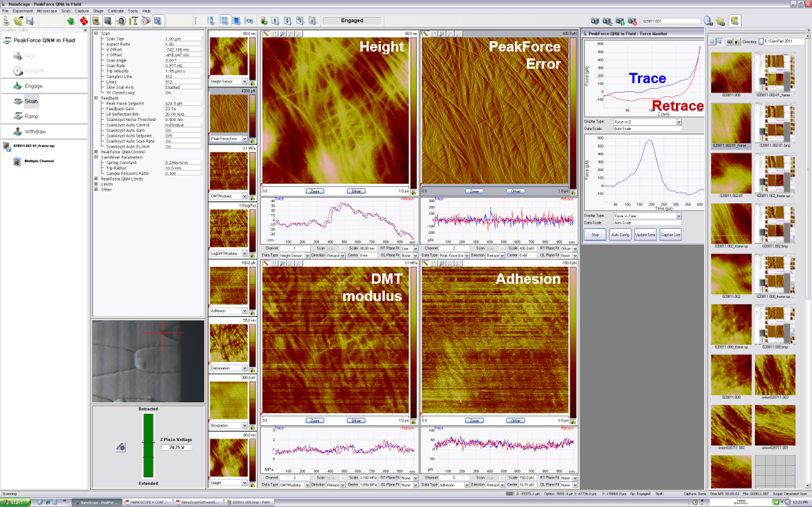Expand the Other parameter node

96,190
